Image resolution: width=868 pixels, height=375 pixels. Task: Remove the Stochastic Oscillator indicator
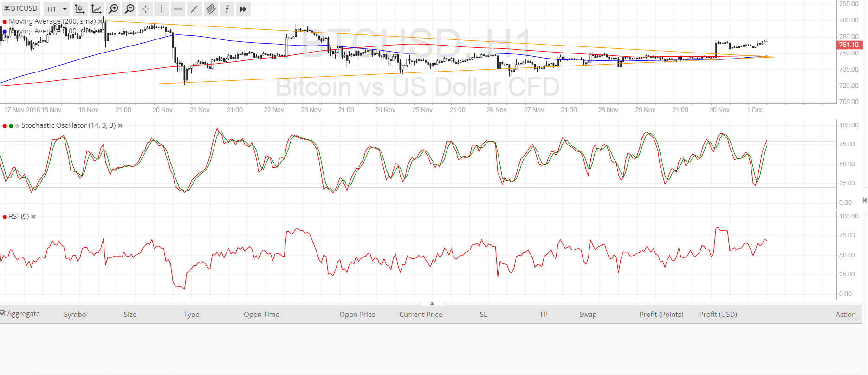point(120,125)
